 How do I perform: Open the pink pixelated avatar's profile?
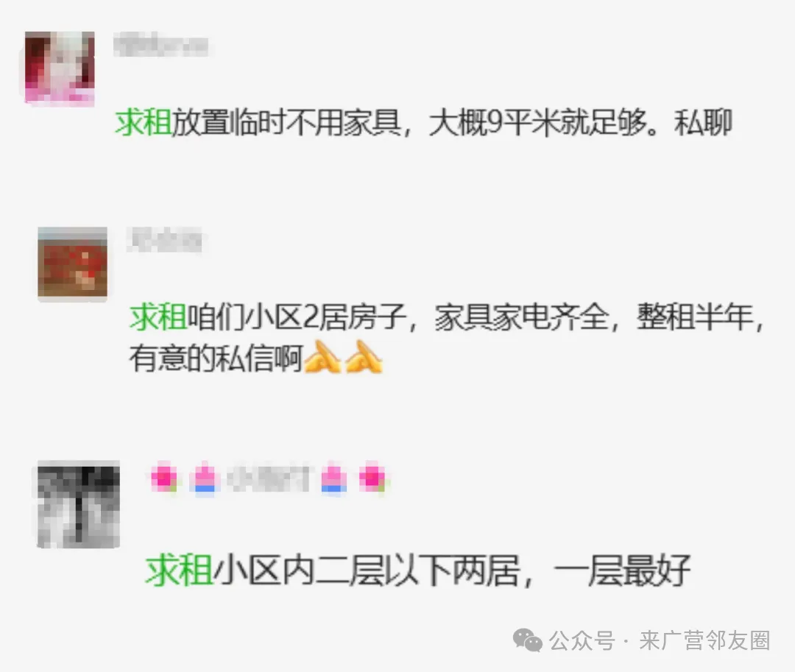pos(60,68)
